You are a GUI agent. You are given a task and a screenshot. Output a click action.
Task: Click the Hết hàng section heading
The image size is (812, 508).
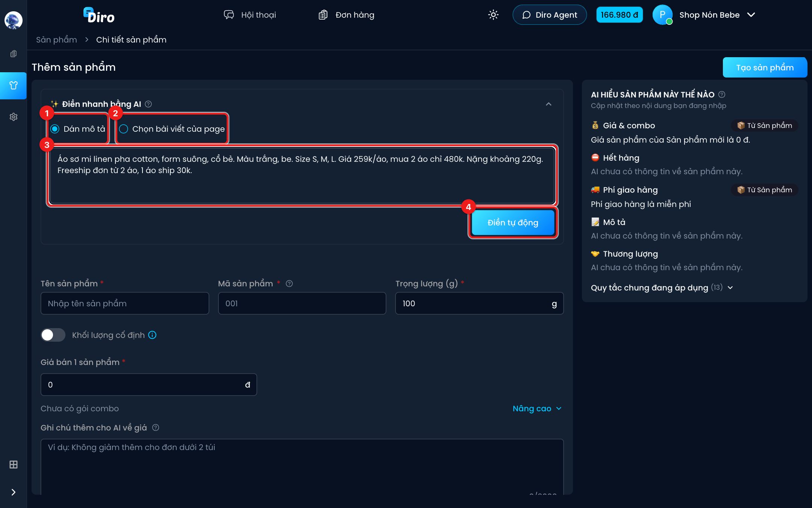click(621, 158)
